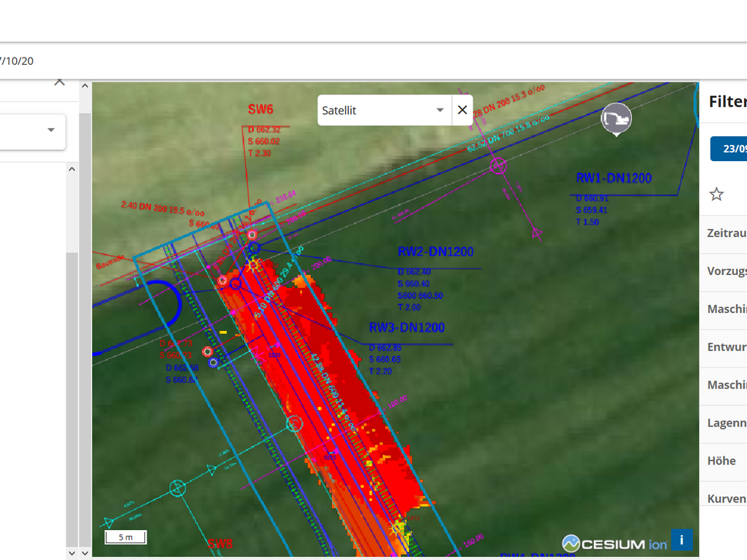Clear the Satellit selection with the X

click(462, 110)
